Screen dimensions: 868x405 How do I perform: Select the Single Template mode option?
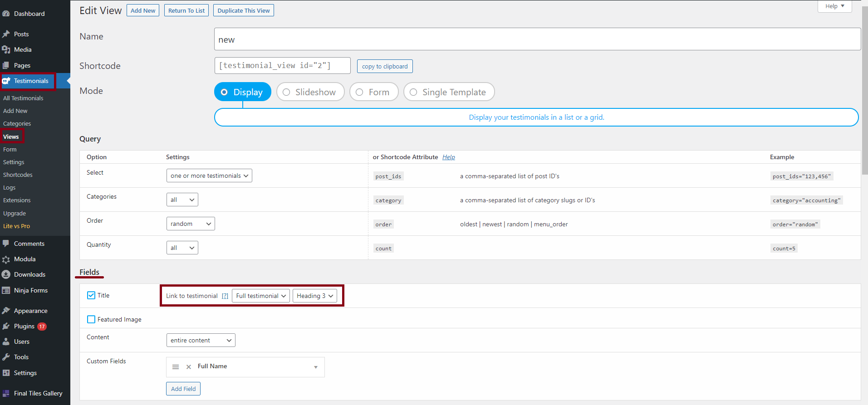tap(449, 92)
